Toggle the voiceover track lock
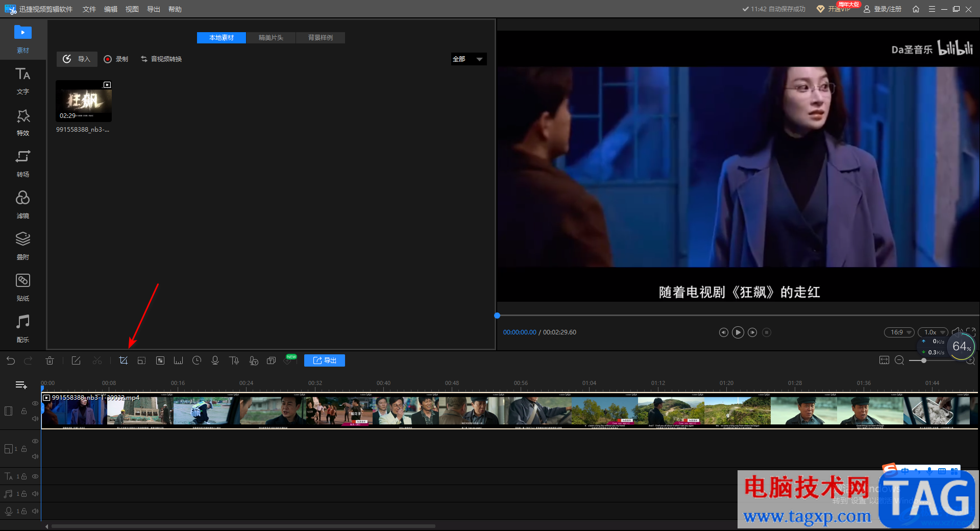Image resolution: width=980 pixels, height=531 pixels. pyautogui.click(x=24, y=511)
